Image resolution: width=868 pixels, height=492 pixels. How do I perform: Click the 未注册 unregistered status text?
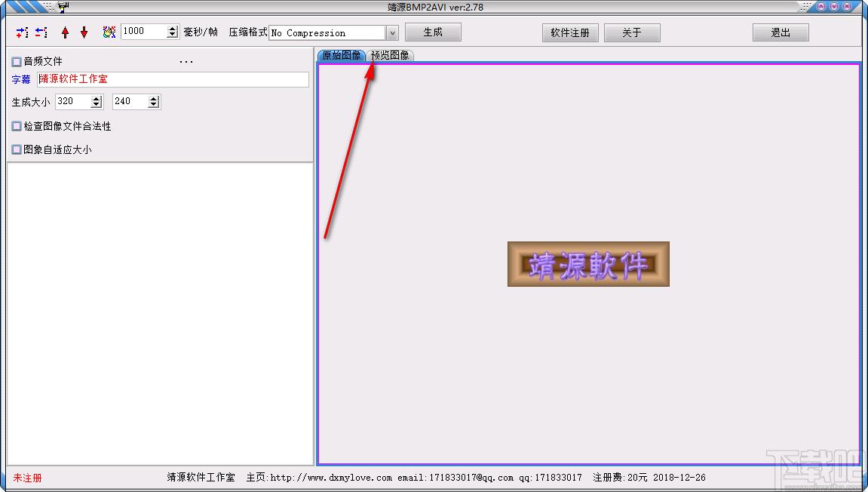(27, 478)
